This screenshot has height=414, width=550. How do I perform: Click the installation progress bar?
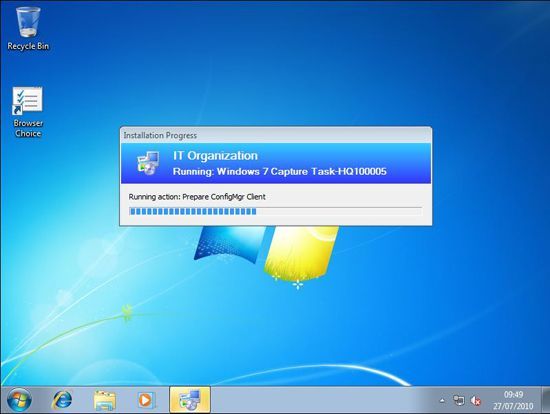coord(276,212)
